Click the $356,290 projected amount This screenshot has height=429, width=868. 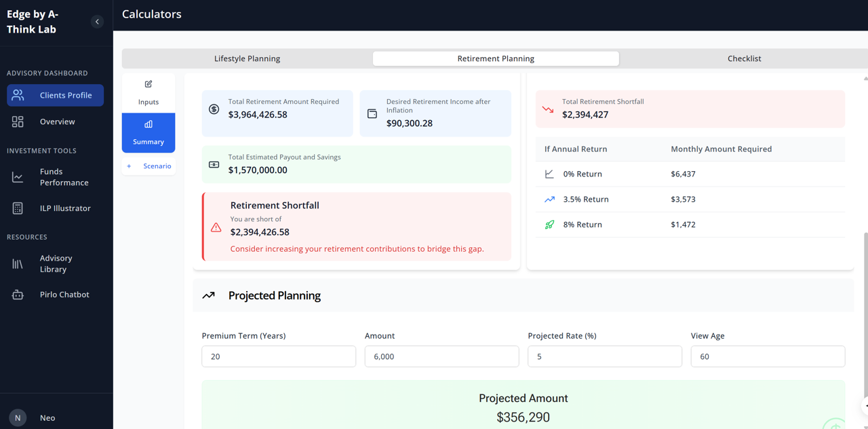523,417
